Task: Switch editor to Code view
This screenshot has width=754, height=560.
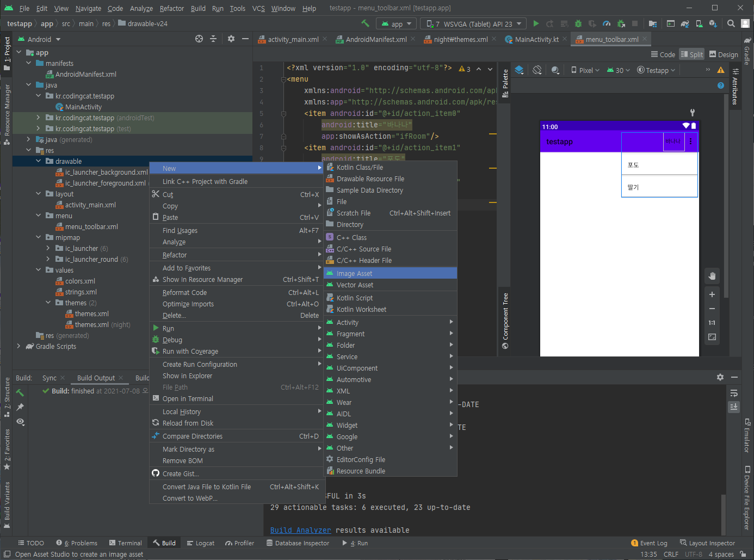Action: click(x=663, y=54)
